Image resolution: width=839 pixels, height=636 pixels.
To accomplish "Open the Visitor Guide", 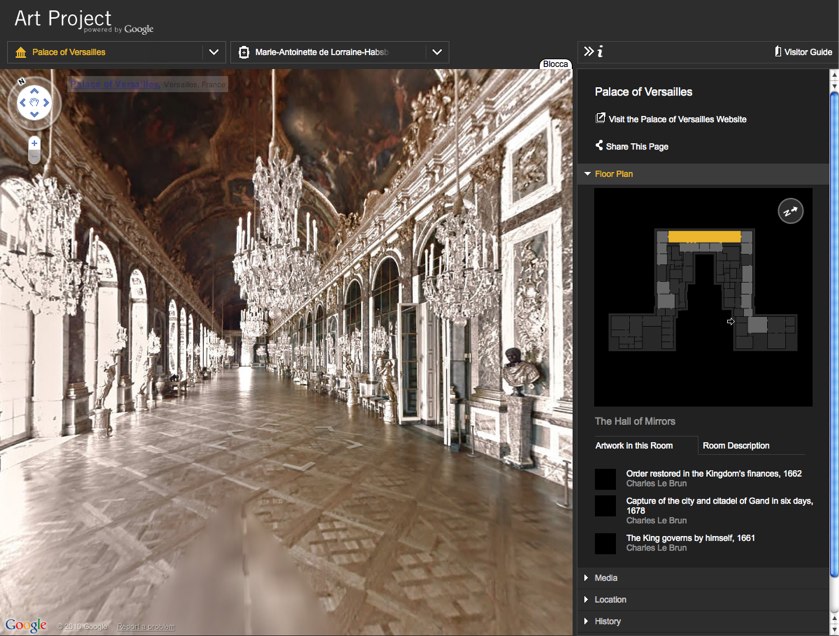I will [803, 52].
